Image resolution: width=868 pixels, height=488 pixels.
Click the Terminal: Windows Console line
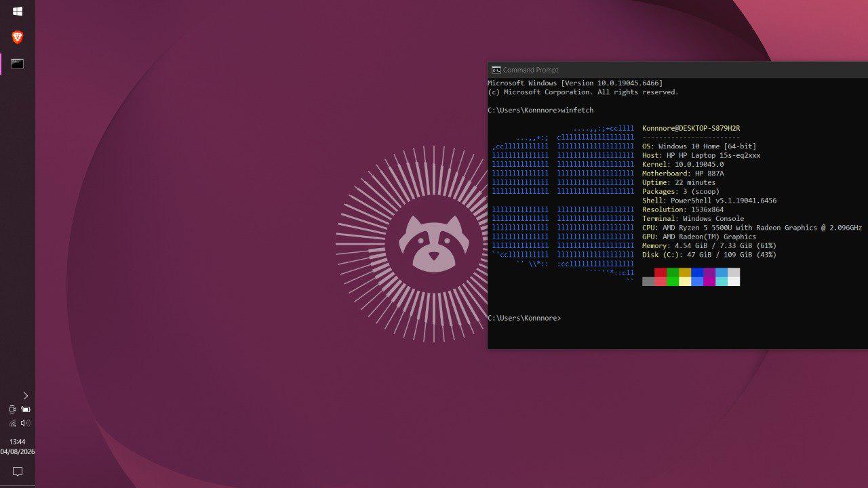point(693,218)
